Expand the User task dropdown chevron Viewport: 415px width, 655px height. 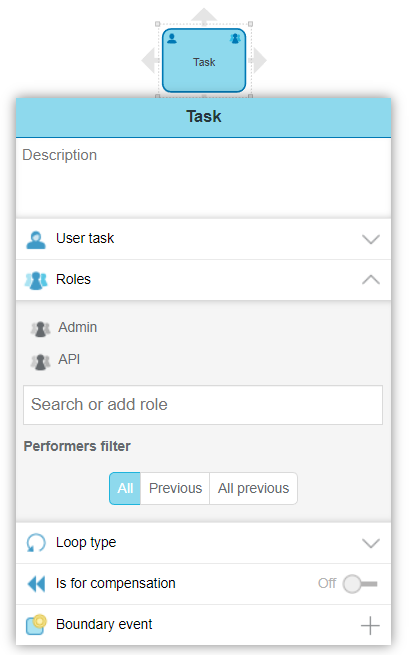click(x=371, y=239)
